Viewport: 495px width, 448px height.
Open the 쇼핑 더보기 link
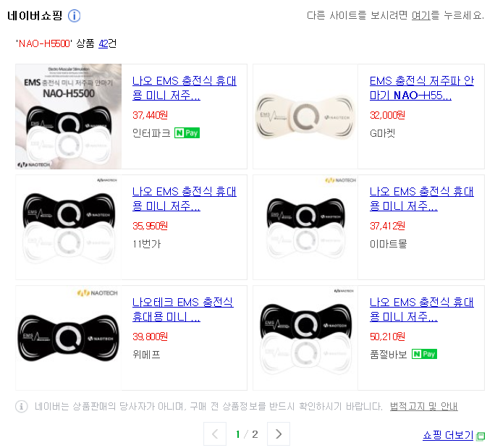click(448, 435)
